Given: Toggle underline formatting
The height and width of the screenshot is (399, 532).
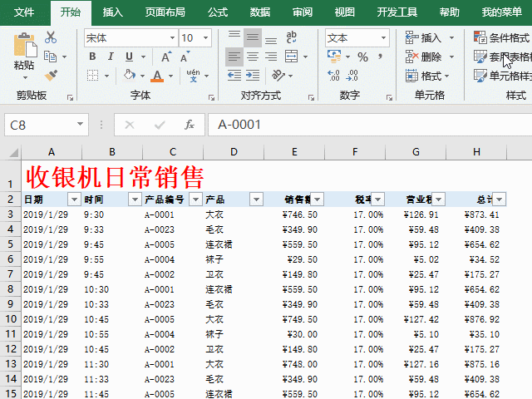Looking at the screenshot, I should 129,57.
